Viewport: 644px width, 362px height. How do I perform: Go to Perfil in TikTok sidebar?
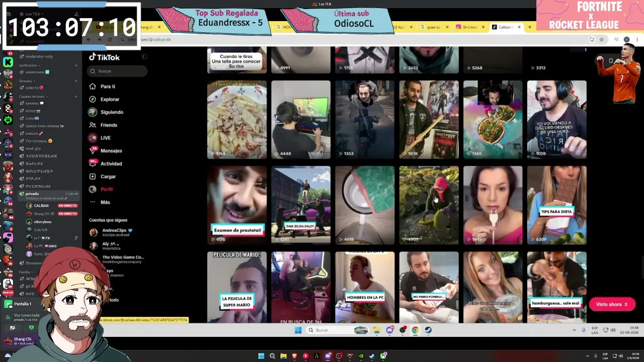tap(101, 189)
